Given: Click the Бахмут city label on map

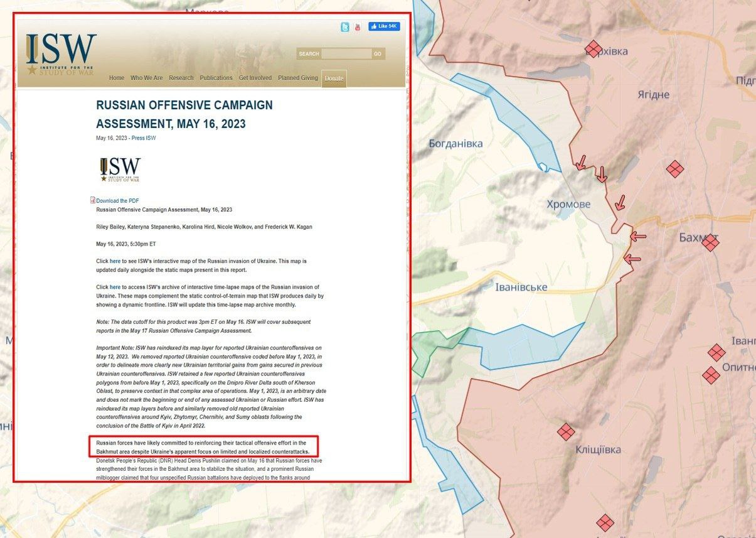Looking at the screenshot, I should (698, 237).
